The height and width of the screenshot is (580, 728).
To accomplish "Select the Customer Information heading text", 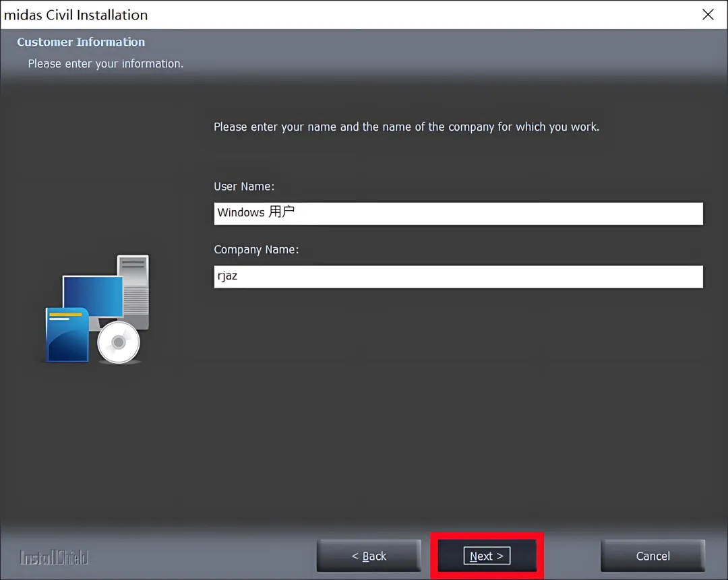I will pos(81,42).
